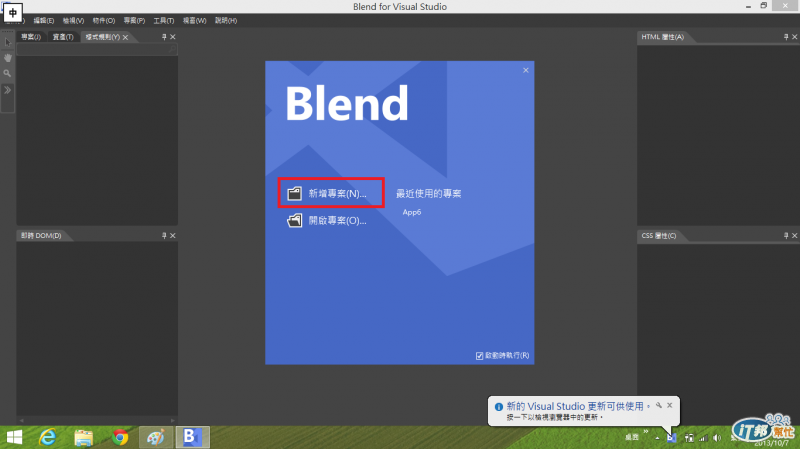Select the HTML 屬性(A) panel tab
This screenshot has height=449, width=800.
pyautogui.click(x=662, y=37)
